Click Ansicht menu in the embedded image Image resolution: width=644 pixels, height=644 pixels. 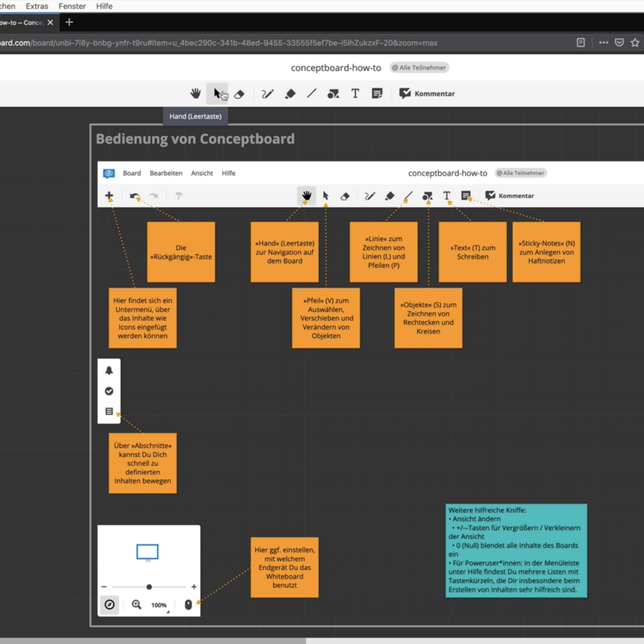coord(202,173)
